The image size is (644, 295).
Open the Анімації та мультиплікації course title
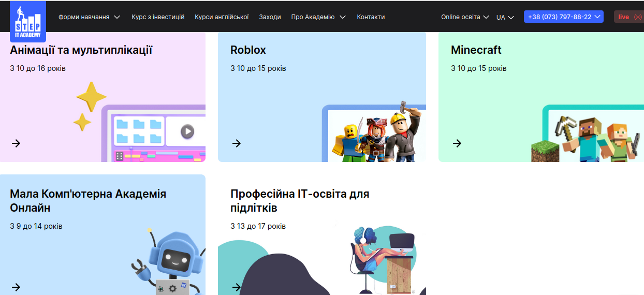coord(81,50)
